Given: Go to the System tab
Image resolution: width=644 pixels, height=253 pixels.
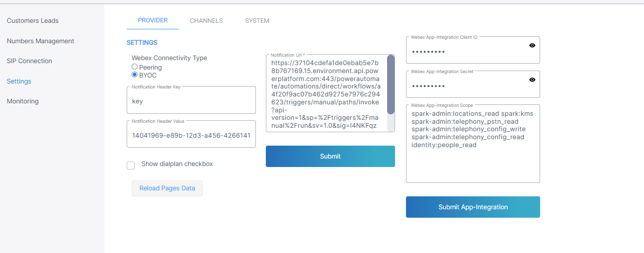Looking at the screenshot, I should pyautogui.click(x=257, y=21).
